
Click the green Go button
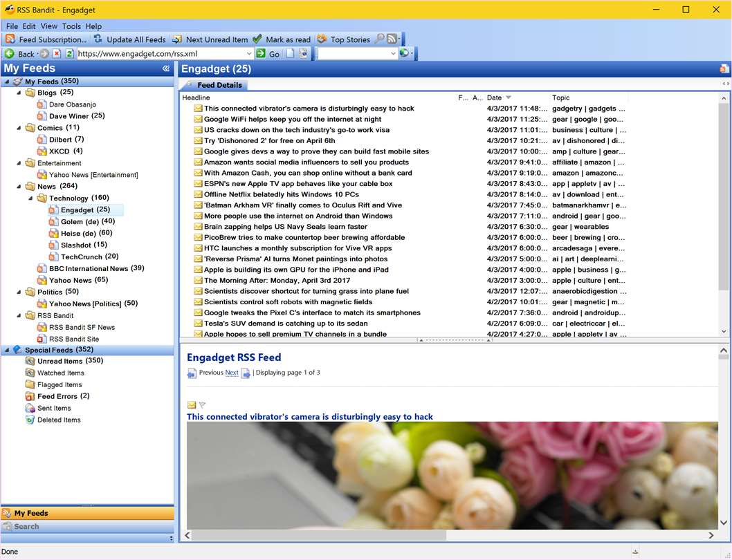pos(268,54)
